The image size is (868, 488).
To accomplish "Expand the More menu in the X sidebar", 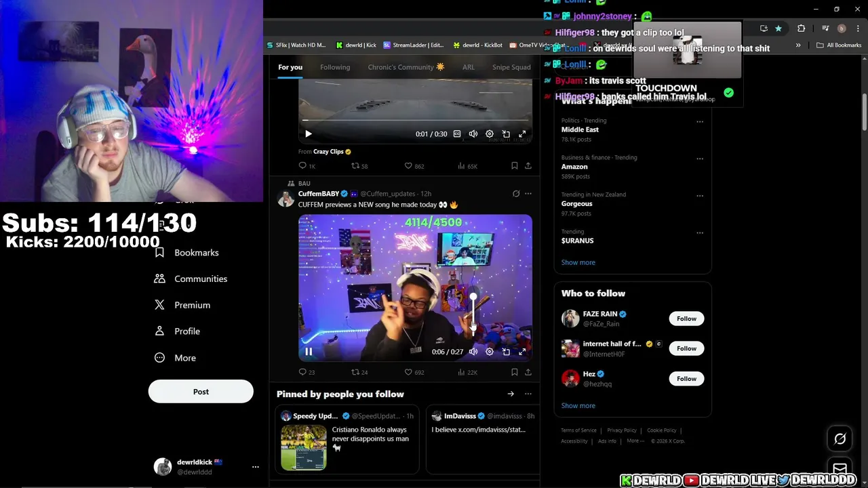I will pos(175,358).
